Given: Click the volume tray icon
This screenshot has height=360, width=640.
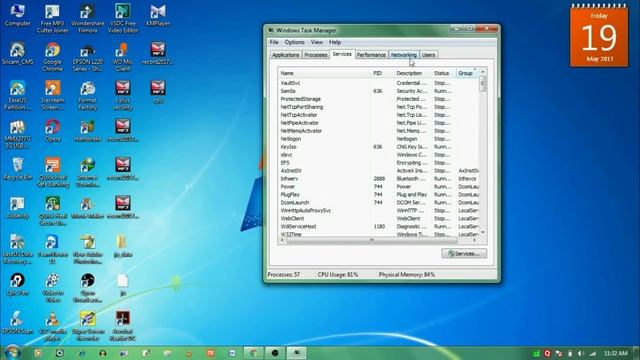Looking at the screenshot, I should click(x=581, y=353).
